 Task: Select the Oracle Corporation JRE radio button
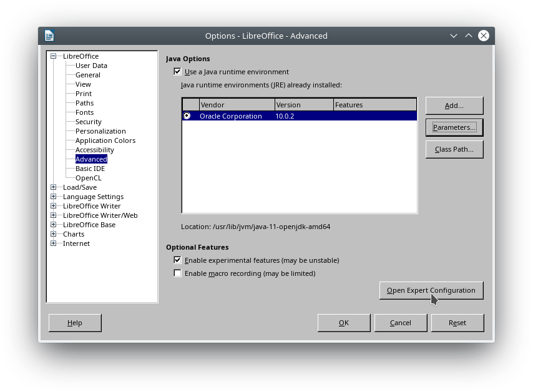point(187,115)
